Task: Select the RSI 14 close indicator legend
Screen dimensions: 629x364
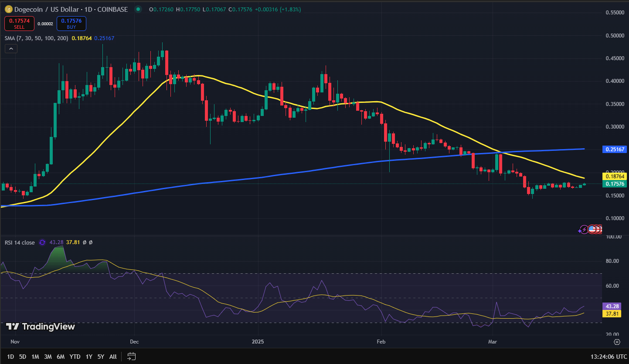Action: click(20, 242)
